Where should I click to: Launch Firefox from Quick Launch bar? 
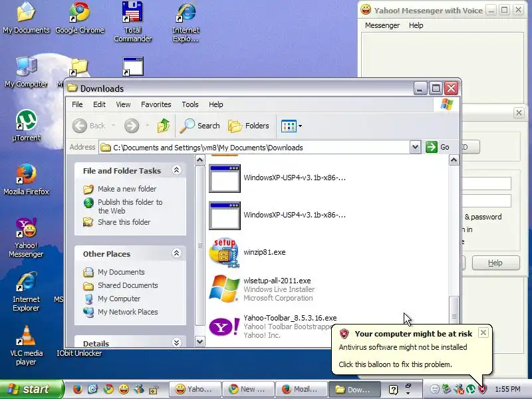[x=77, y=389]
